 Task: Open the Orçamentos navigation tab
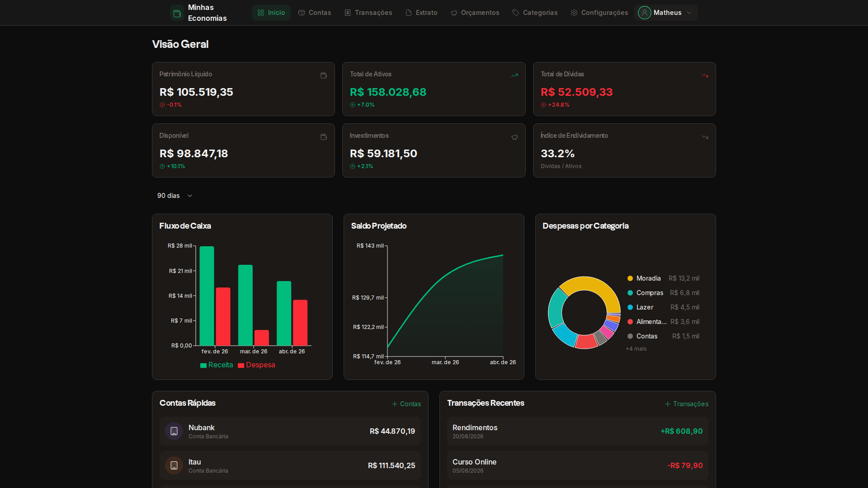click(x=475, y=13)
